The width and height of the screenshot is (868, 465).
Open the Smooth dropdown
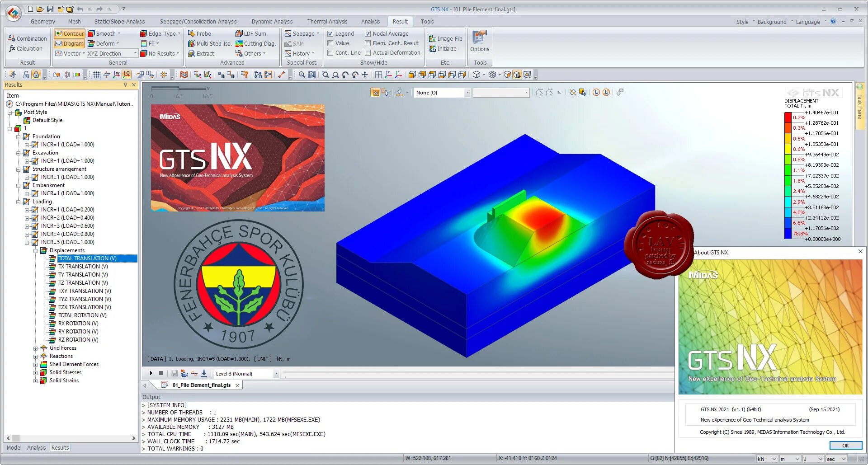click(104, 33)
